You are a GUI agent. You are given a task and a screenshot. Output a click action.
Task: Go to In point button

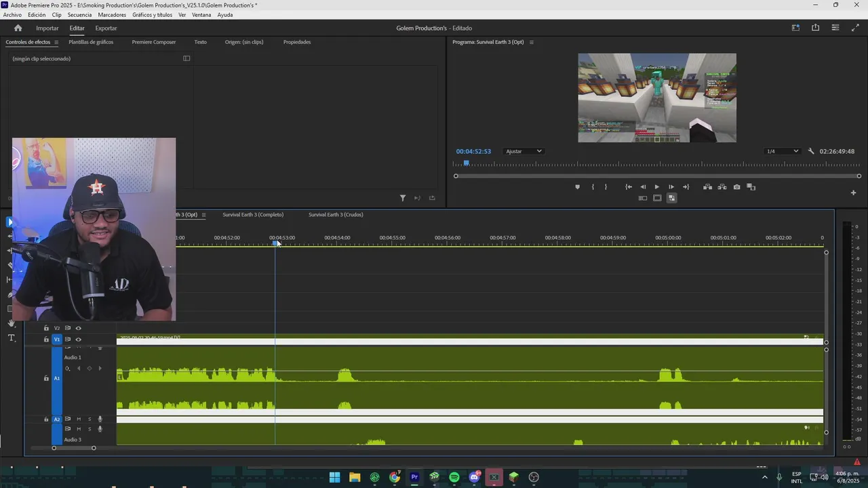point(629,187)
